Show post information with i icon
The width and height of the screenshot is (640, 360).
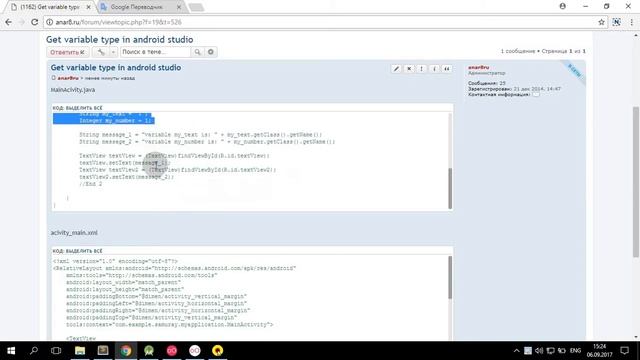point(434,69)
